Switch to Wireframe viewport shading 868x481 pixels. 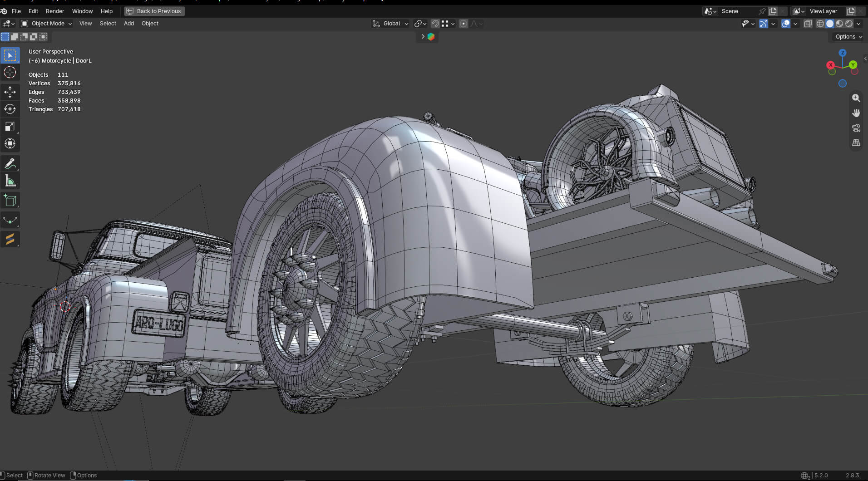tap(820, 24)
